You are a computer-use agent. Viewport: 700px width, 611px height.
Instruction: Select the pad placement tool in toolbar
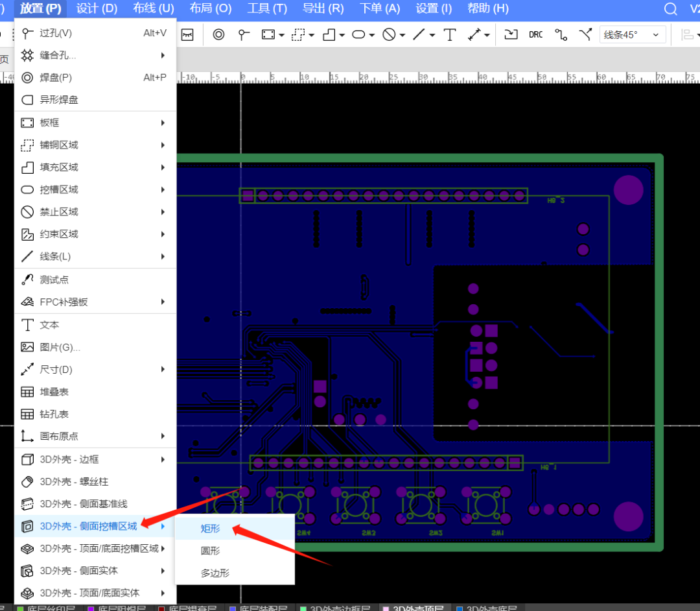218,34
